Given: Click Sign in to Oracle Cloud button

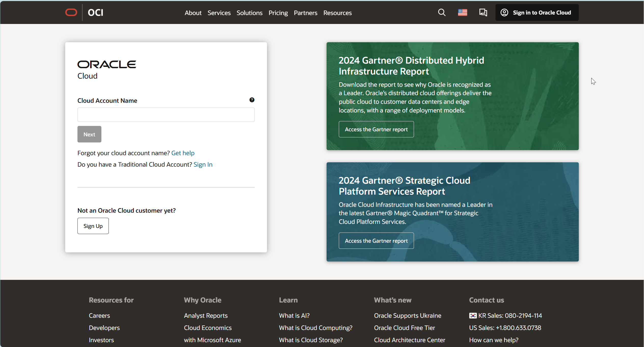Looking at the screenshot, I should click(x=537, y=12).
